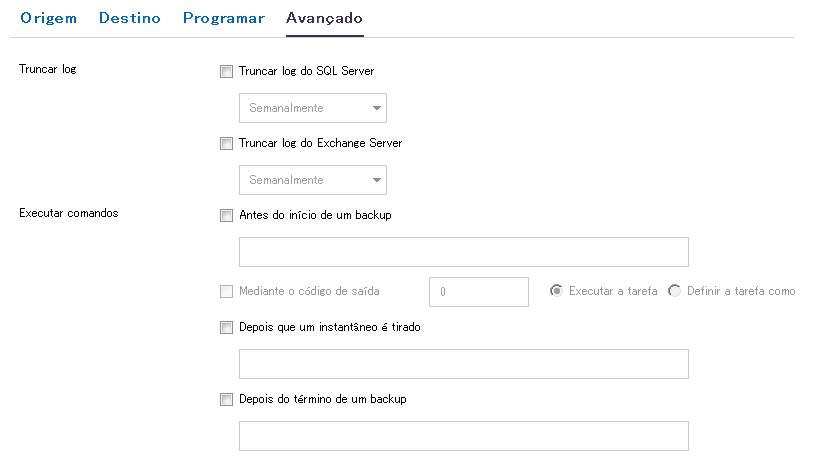Click the command field after snapshot taken
Screen dimensions: 813x459
(464, 364)
